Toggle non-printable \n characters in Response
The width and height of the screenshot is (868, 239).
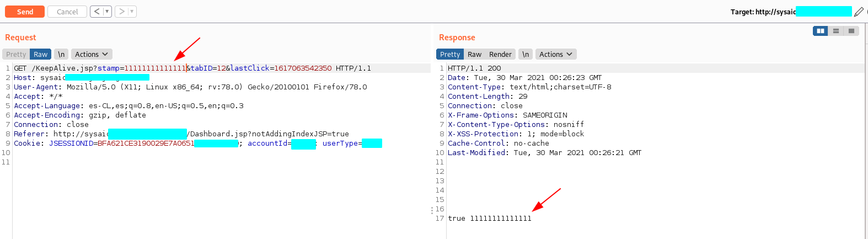[x=526, y=54]
